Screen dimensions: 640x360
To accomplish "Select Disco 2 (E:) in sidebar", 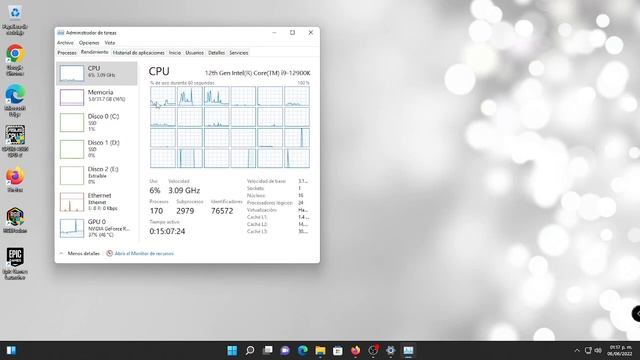I will click(x=97, y=175).
